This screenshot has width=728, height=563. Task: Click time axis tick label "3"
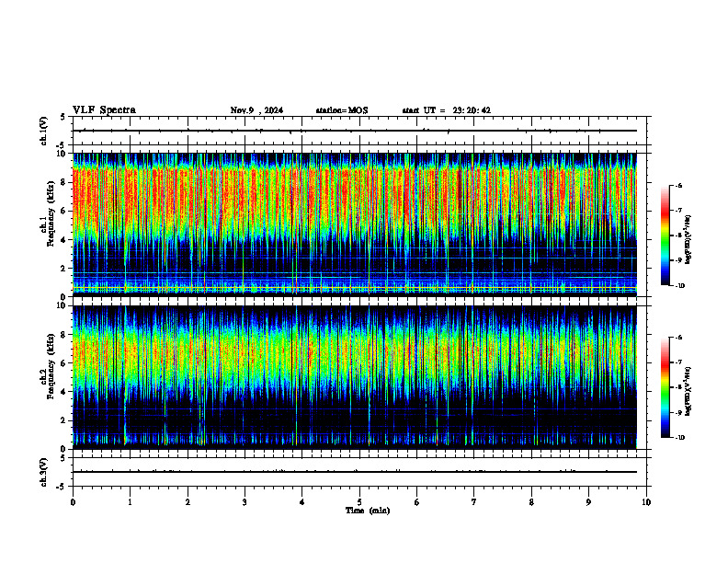(x=245, y=502)
